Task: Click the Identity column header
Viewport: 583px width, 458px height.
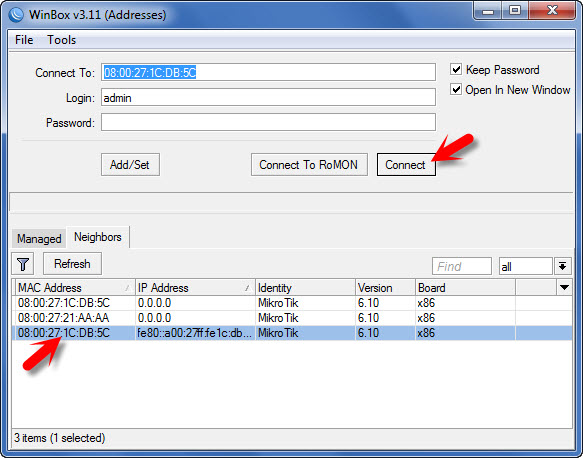Action: tap(305, 288)
